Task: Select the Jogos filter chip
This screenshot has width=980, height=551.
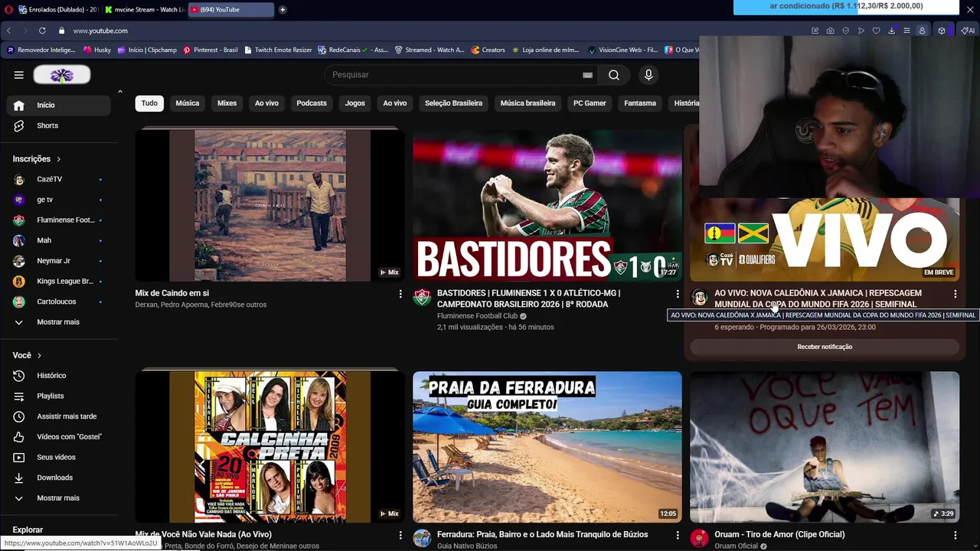Action: click(x=355, y=103)
